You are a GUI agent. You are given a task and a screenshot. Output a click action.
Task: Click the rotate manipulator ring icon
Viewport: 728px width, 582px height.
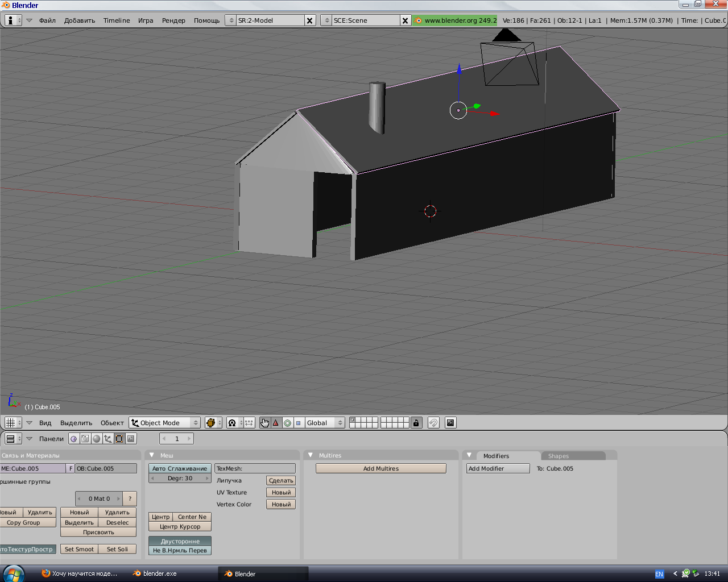[287, 423]
